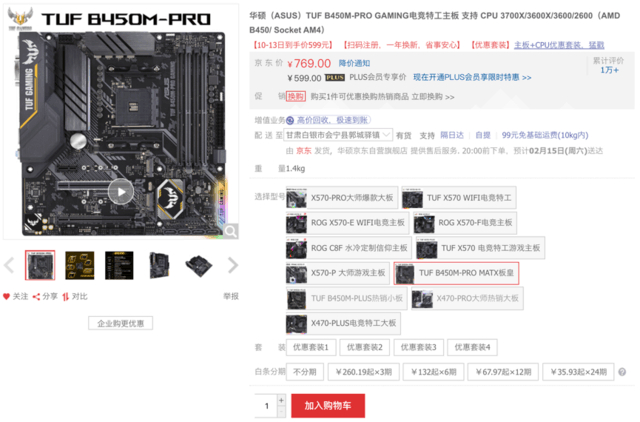The image size is (640, 422).
Task: Decrease quantity with the minus stepper
Action: pos(281,412)
